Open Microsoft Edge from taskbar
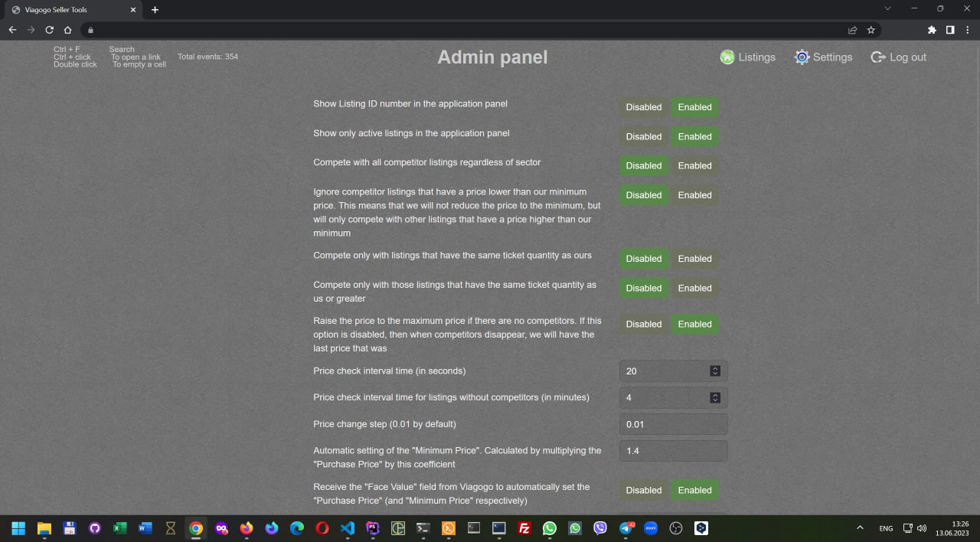Image resolution: width=980 pixels, height=542 pixels. pos(296,528)
